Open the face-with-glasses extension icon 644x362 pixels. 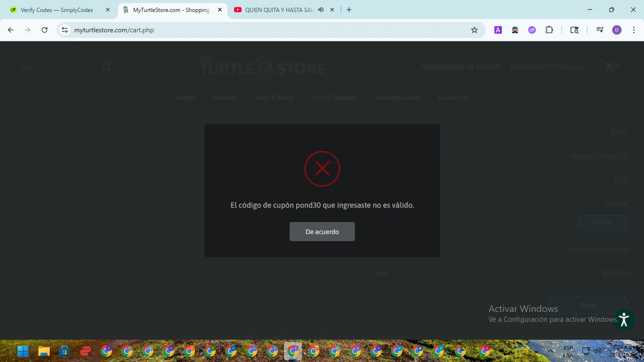pos(515,30)
